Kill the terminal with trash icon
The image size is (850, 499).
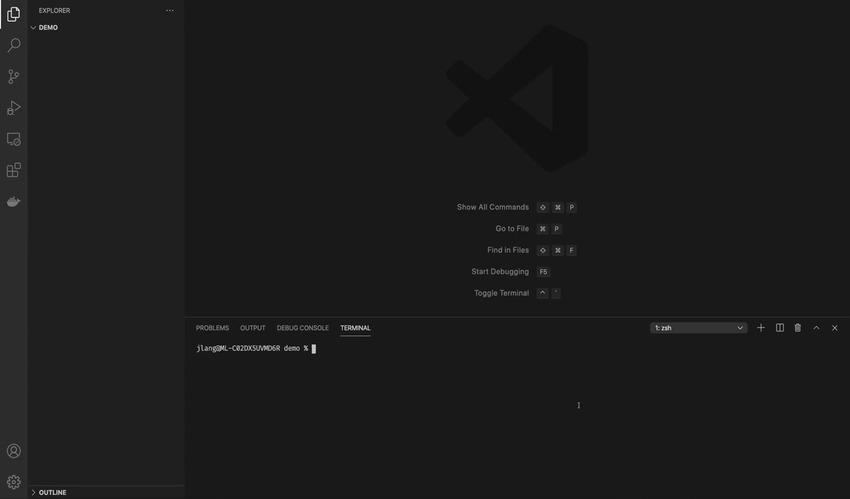tap(798, 328)
